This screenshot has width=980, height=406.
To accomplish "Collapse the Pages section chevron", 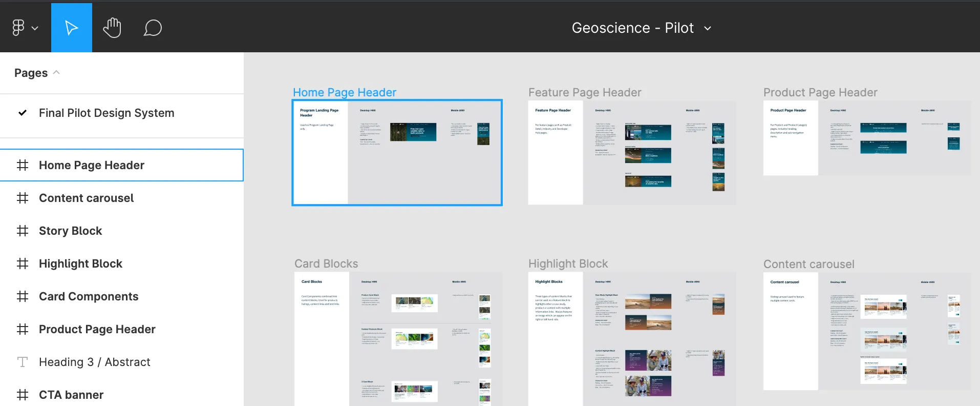I will (56, 73).
